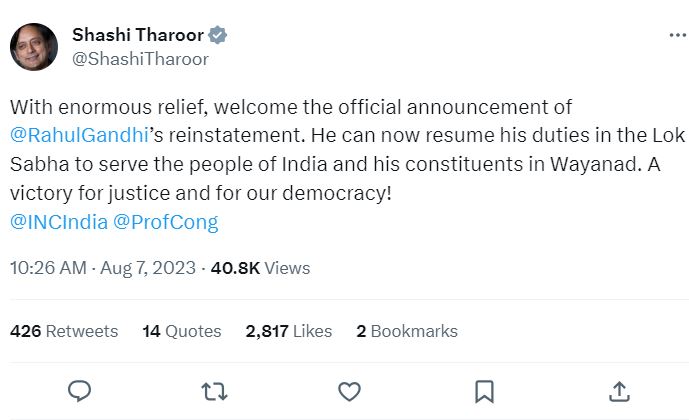Open the @ProfCong mention link
Screen dimensions: 689x420
[x=167, y=221]
